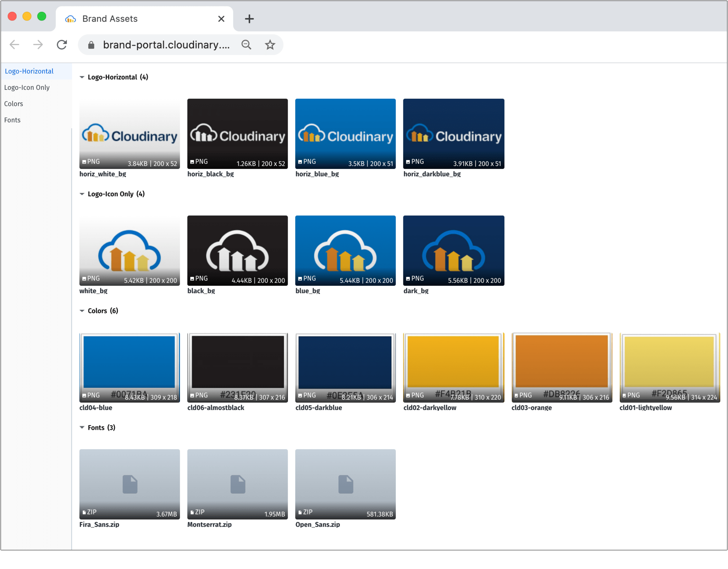Click the 3.67MB size on Fira_Sans
This screenshot has width=728, height=569.
tap(166, 514)
